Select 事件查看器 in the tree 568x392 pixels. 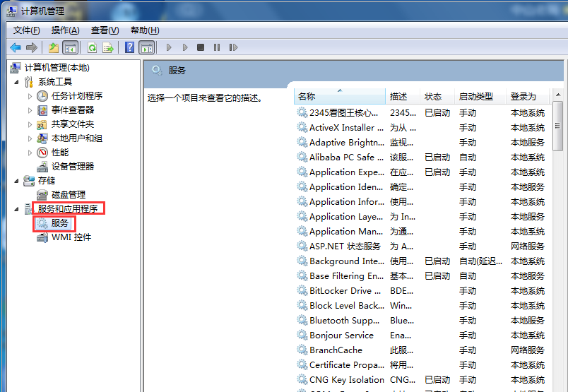[73, 110]
